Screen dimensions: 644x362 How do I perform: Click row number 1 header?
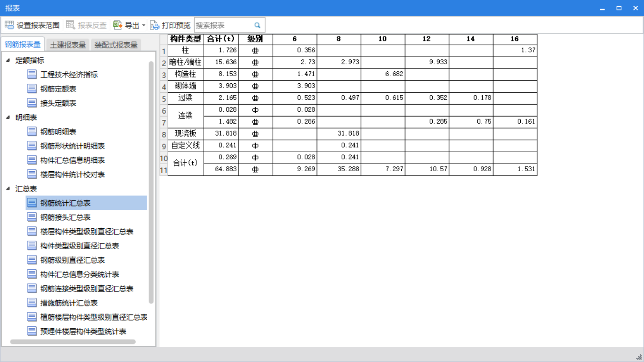(164, 50)
